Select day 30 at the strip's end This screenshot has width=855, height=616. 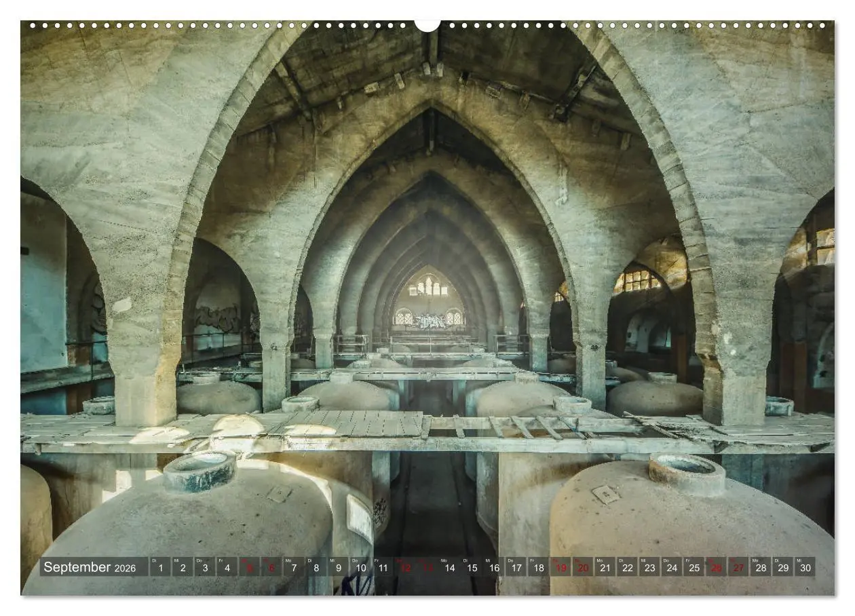point(805,567)
